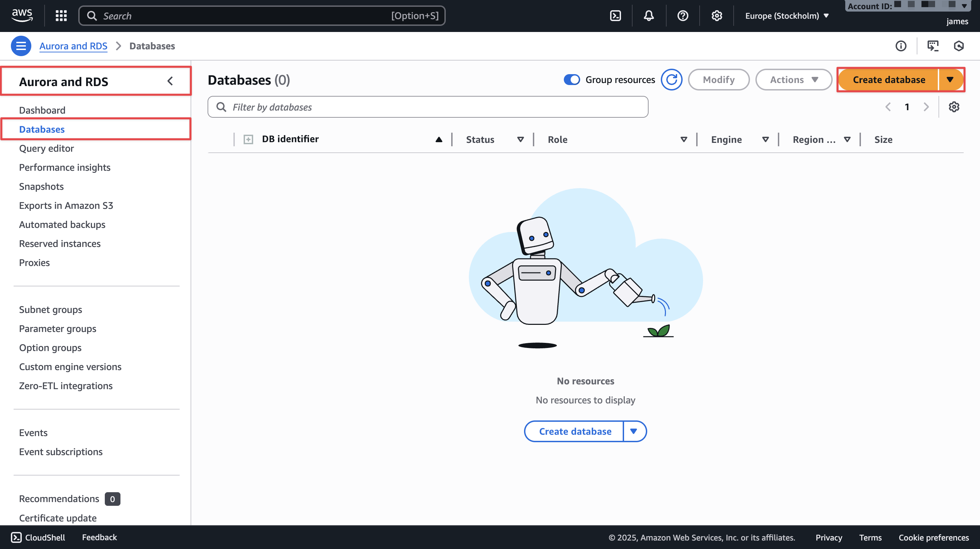Open the Europe (Stockholm) region dropdown
The image size is (980, 549).
(786, 16)
